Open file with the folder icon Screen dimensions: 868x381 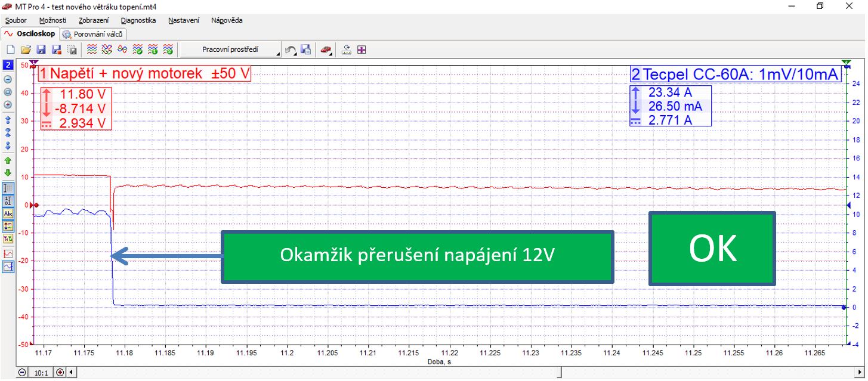coord(26,50)
